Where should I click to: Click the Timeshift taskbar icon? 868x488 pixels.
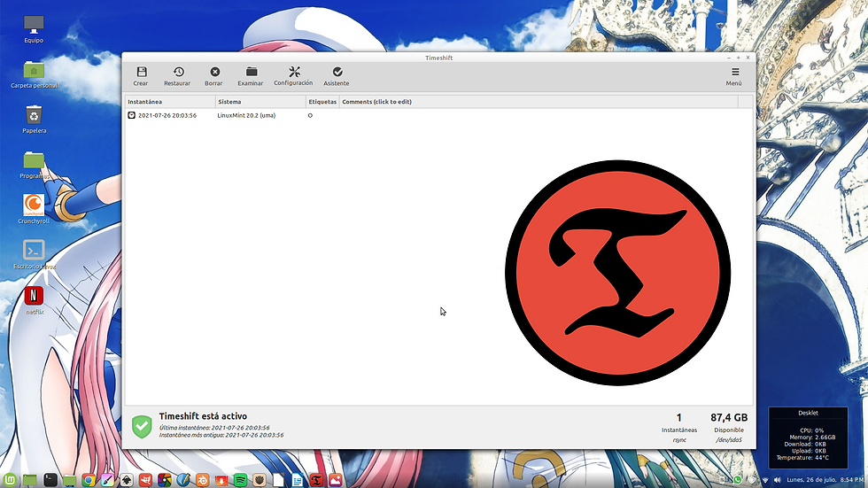[x=316, y=480]
